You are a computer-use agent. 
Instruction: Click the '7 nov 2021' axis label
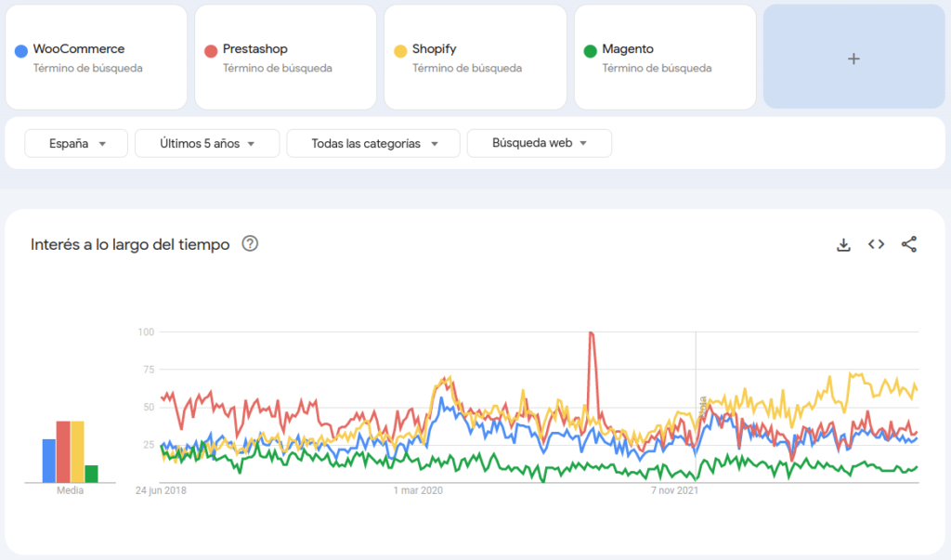pos(675,490)
